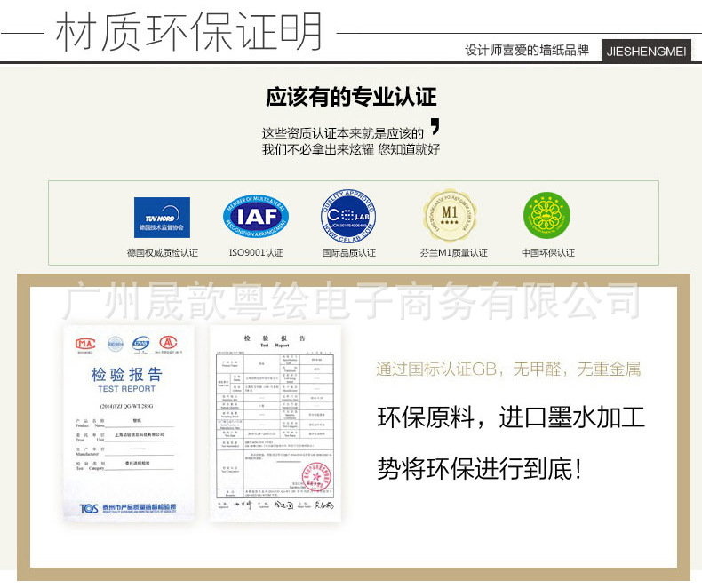
Task: Click the red official stamp on report
Action: [317, 476]
